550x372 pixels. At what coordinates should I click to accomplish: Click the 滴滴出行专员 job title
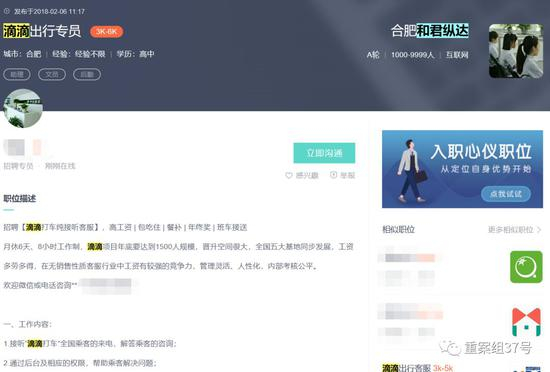tap(42, 31)
